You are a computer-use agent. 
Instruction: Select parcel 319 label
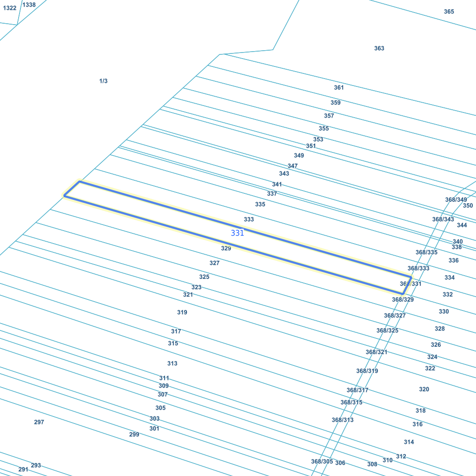coord(182,312)
